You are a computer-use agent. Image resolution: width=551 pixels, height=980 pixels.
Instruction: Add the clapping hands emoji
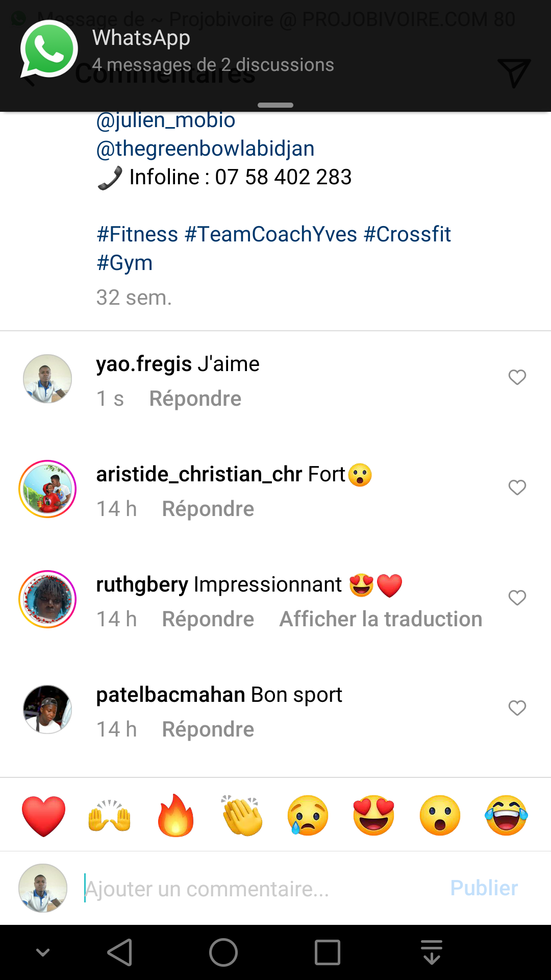point(242,815)
